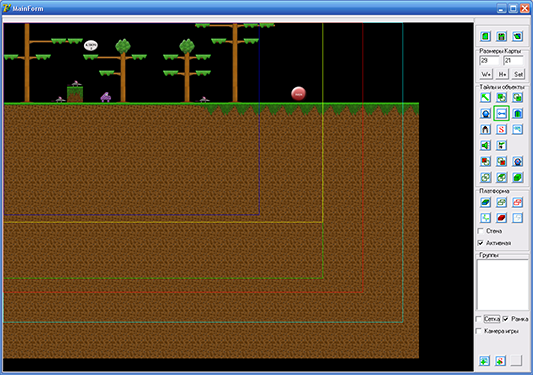Click the red ball object on the map canvas

(x=298, y=93)
